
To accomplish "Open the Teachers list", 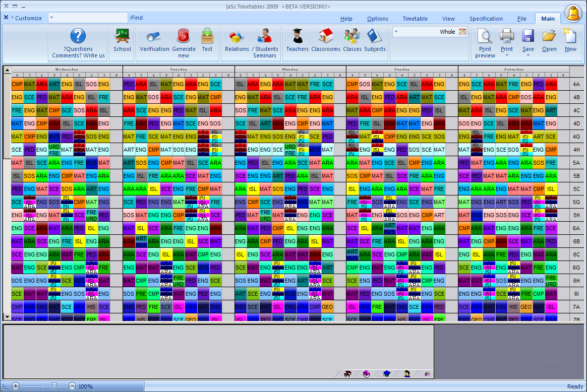I will click(x=297, y=40).
